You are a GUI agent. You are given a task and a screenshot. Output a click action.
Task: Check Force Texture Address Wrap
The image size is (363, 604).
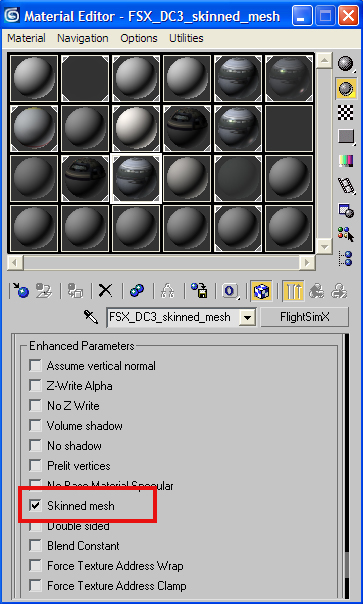pyautogui.click(x=35, y=565)
